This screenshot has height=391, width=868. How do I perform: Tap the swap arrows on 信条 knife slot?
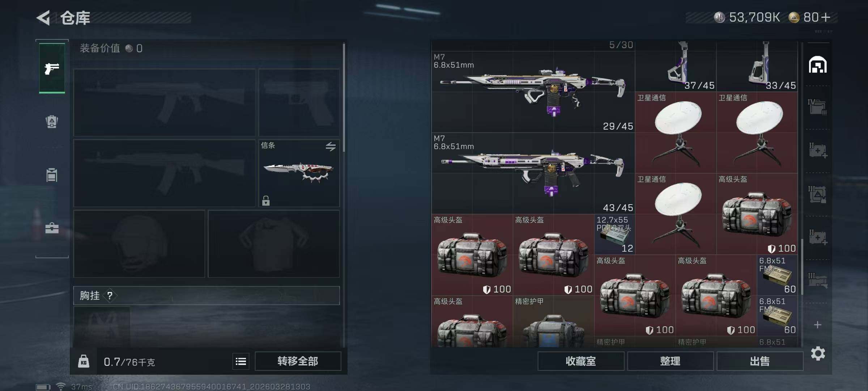[x=331, y=147]
